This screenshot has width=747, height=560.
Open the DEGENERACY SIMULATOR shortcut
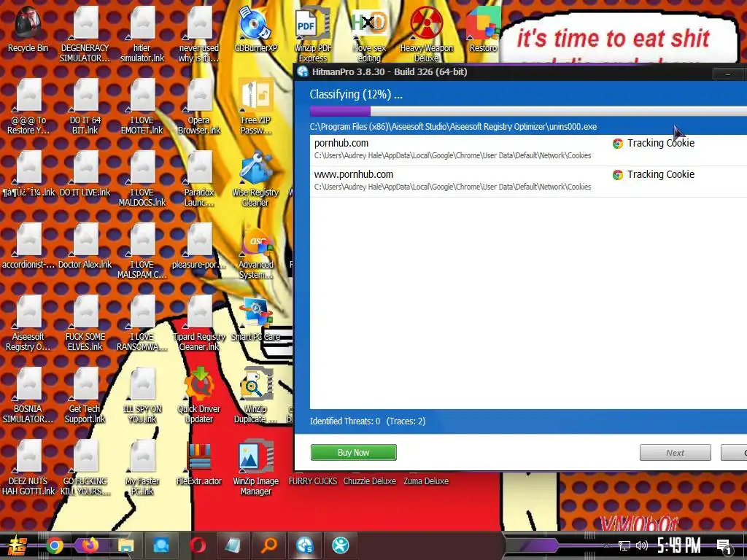point(85,34)
